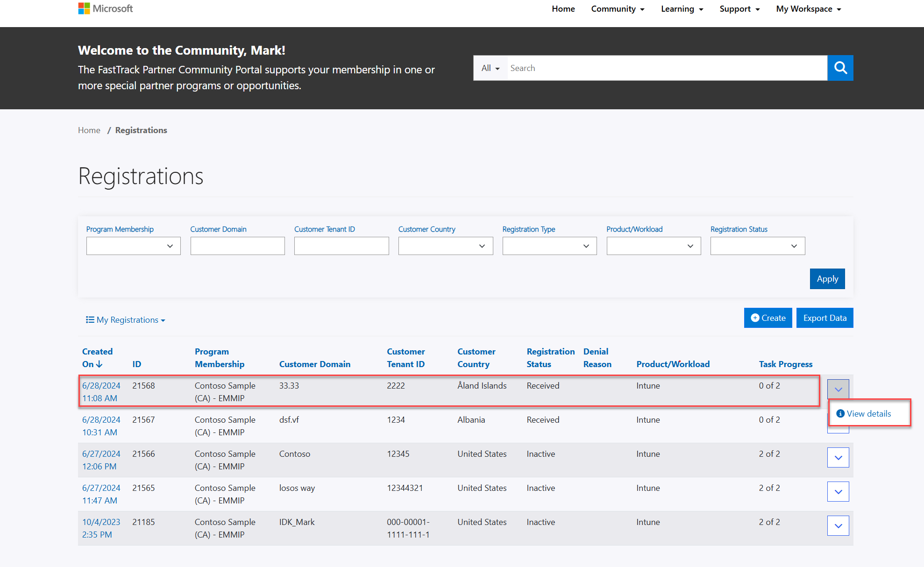This screenshot has height=567, width=924.
Task: Click the Customer Domain filter field
Action: pos(237,246)
